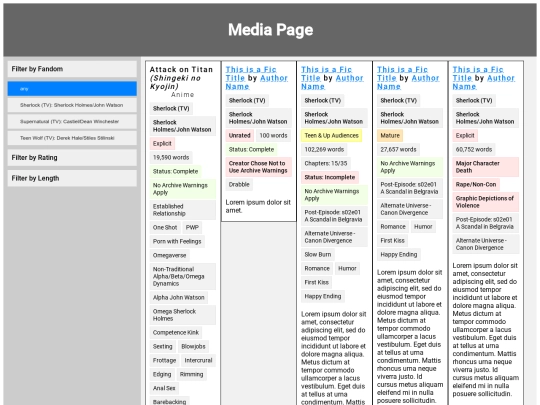The image size is (540, 405).
Task: Click 'Sherlock Holmes/John Watson' tag in Unrated card
Action: coord(259,118)
